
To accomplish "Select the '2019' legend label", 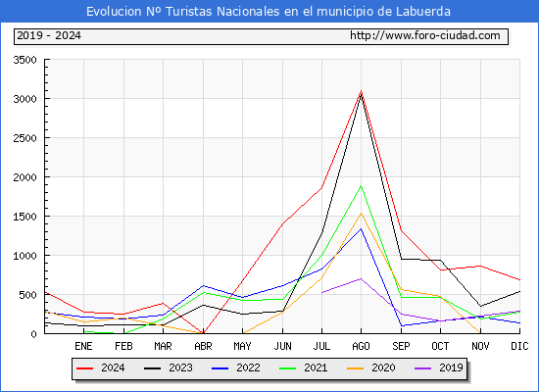I will [451, 367].
